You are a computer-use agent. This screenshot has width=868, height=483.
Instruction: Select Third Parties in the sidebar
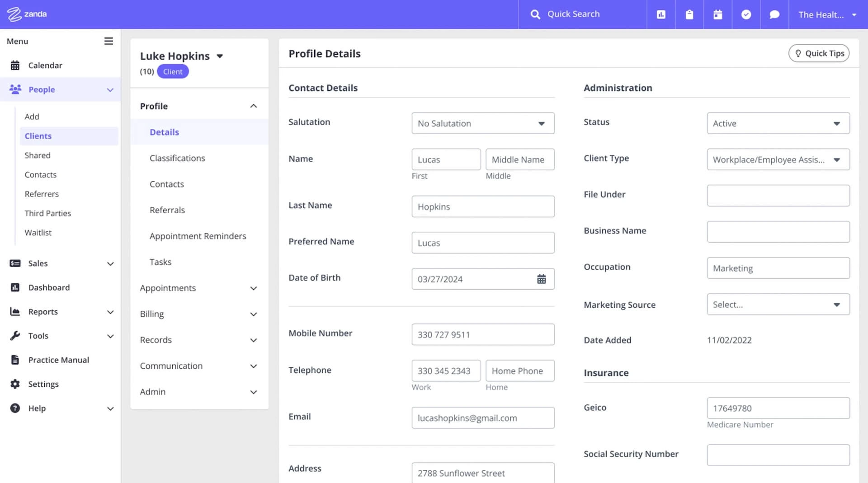coord(48,213)
